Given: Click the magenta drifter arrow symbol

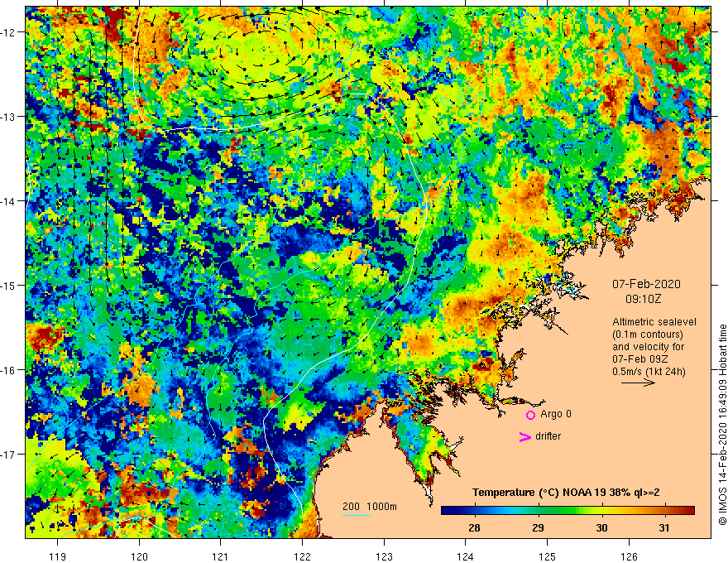Looking at the screenshot, I should pos(524,436).
